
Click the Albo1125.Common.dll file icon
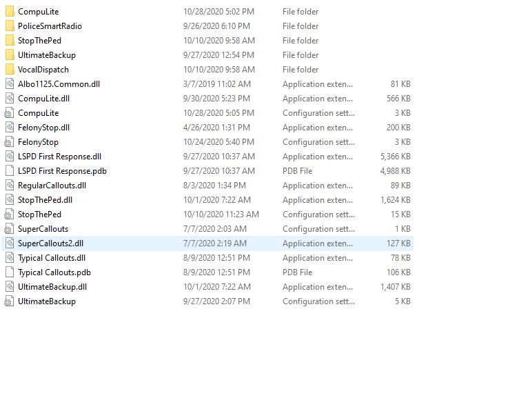pos(10,84)
